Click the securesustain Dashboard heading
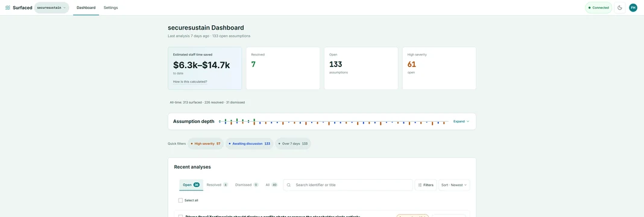644x217 pixels. point(206,28)
